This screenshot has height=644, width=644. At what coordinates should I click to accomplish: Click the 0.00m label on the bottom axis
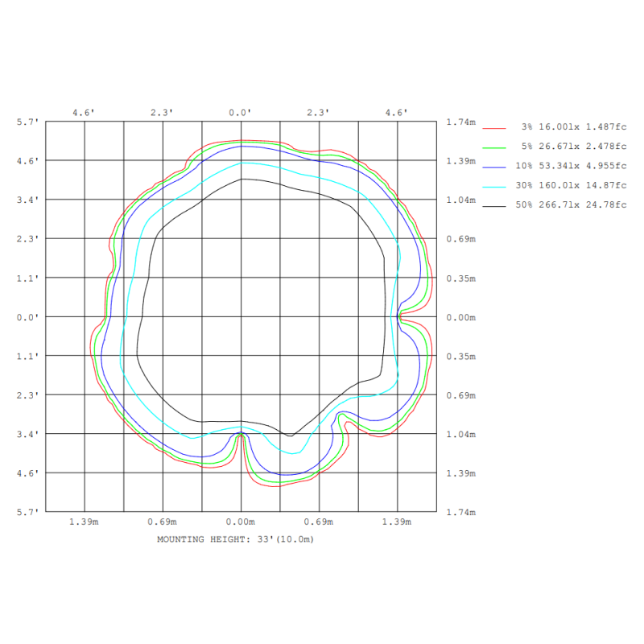pyautogui.click(x=241, y=522)
